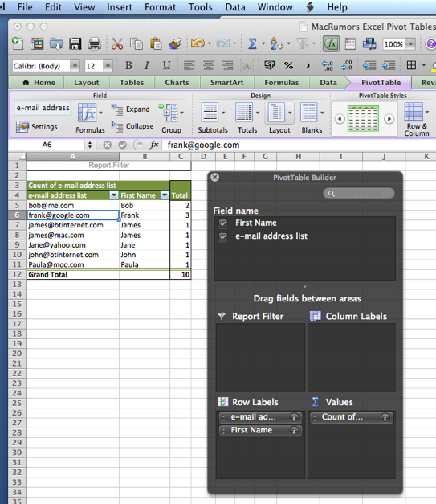Show next PivotTable style with right arrow
Screen dimensions: 436x504
pyautogui.click(x=389, y=119)
